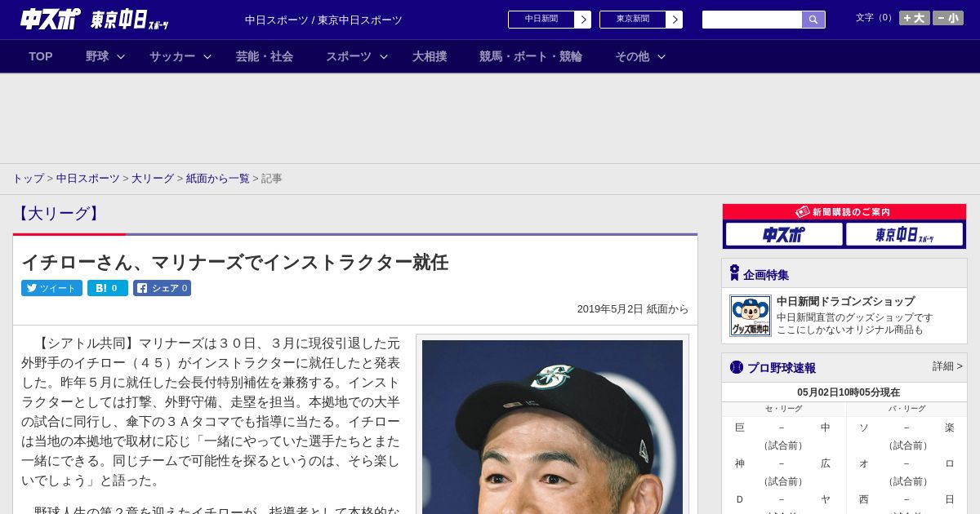This screenshot has height=514, width=980.
Task: Click the article headline イチローさん
Action: pos(234,262)
